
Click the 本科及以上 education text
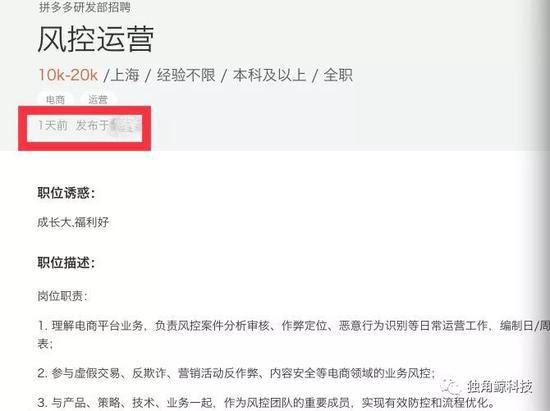click(269, 75)
